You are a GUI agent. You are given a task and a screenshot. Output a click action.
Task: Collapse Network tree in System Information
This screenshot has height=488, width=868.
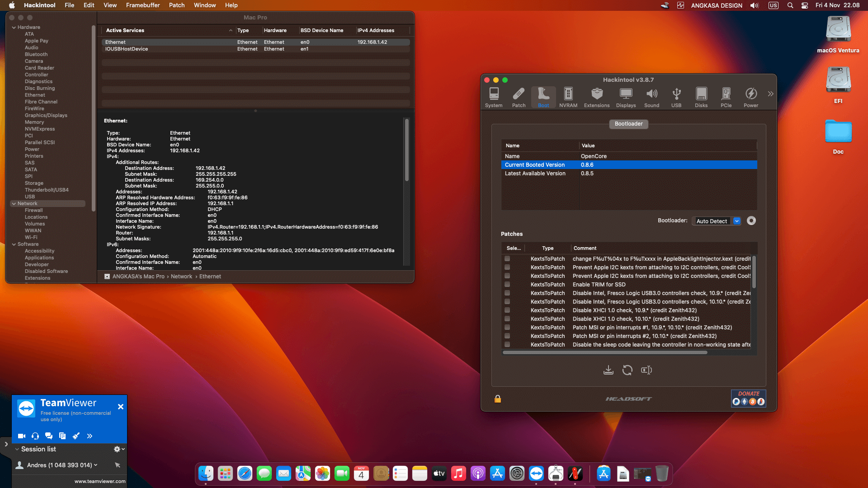pyautogui.click(x=14, y=204)
